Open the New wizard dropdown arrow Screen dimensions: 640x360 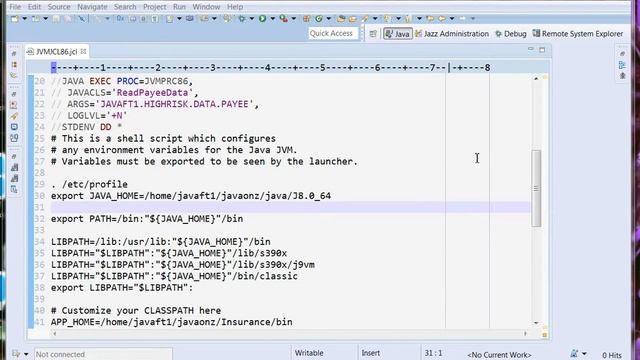click(x=24, y=19)
